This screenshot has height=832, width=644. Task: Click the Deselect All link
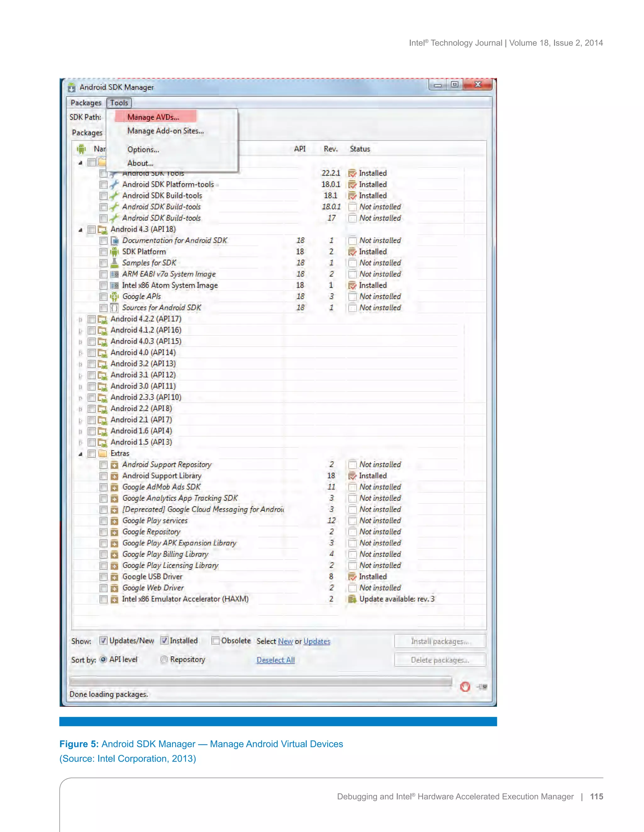(x=275, y=660)
